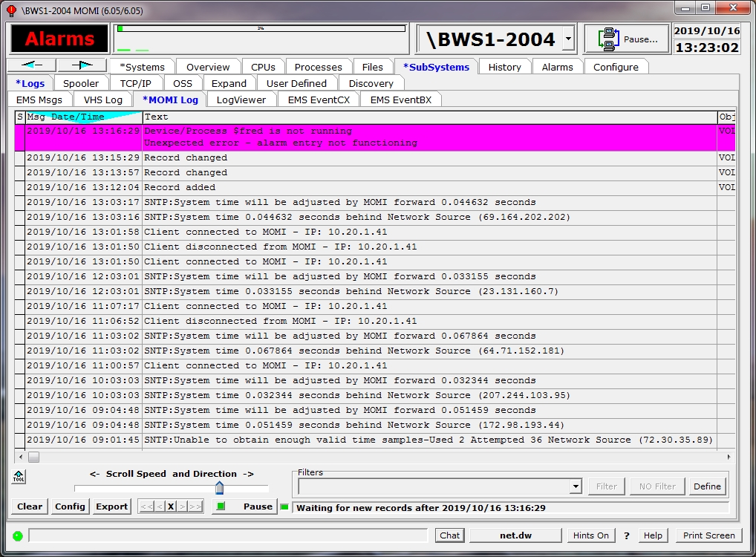
Task: Select the X stop scroll control
Action: 170,506
